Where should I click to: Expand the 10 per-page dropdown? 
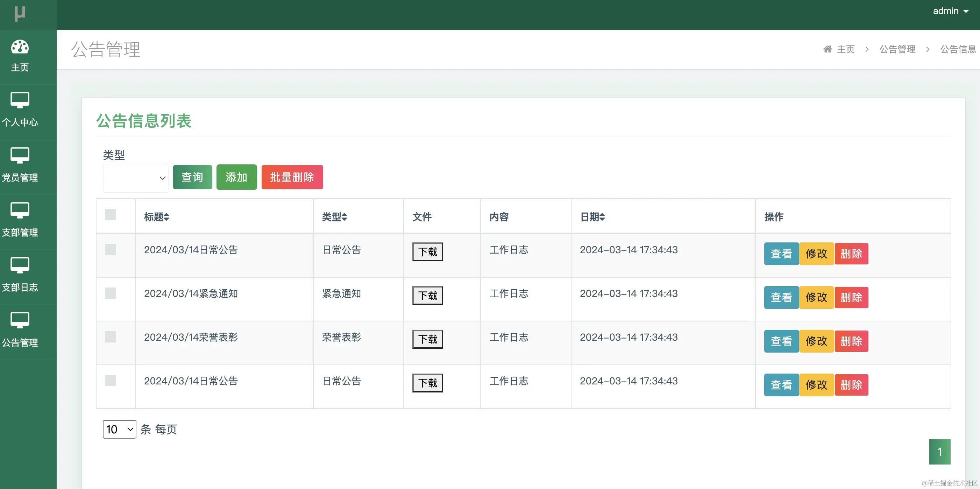(119, 429)
